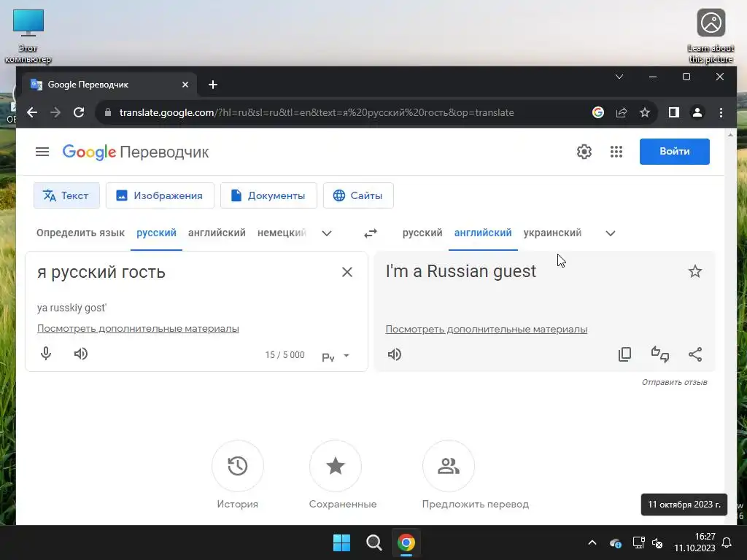Reload the page
This screenshot has height=560, width=747.
pos(79,112)
